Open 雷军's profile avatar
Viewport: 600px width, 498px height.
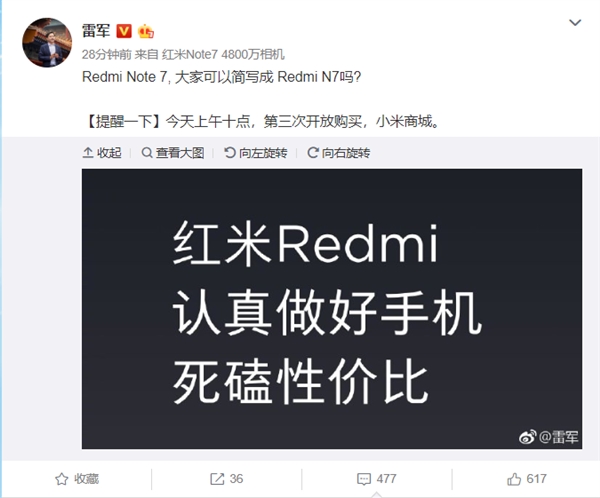click(x=47, y=42)
